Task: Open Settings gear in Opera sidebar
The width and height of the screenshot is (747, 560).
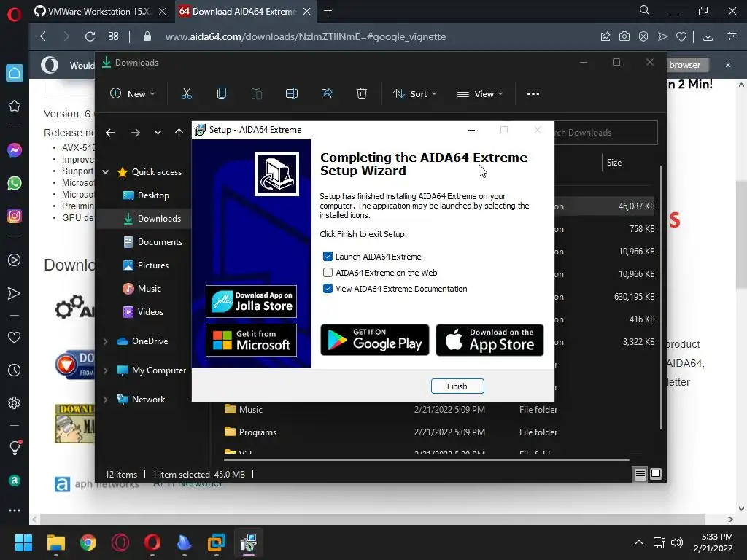Action: (15, 402)
